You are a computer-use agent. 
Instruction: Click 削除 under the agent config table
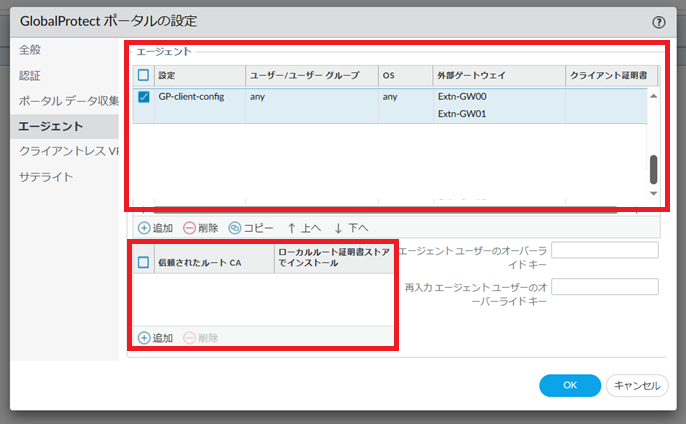(201, 228)
